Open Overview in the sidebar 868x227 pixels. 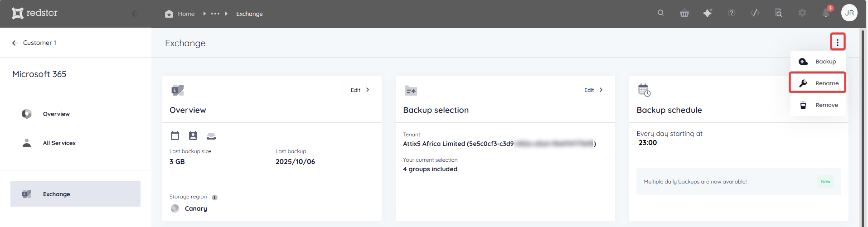tap(56, 114)
